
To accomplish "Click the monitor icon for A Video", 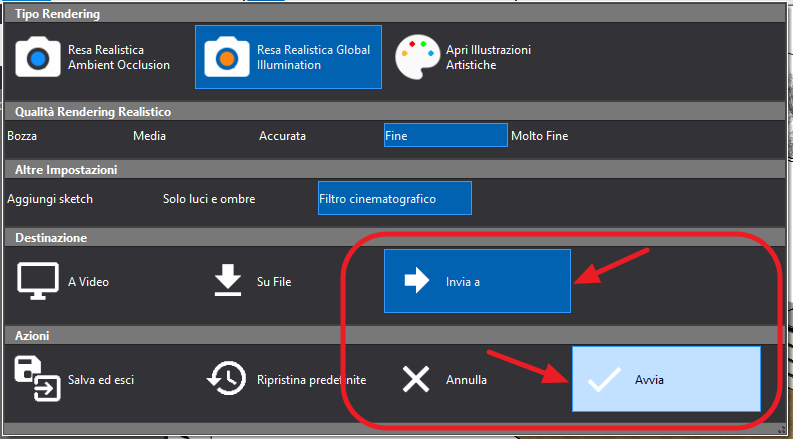I will (x=38, y=281).
